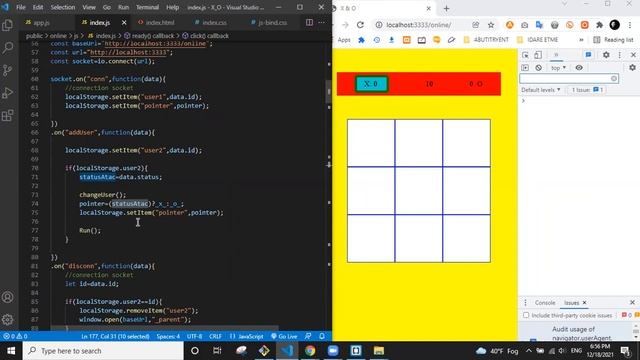This screenshot has height=360, width=640.
Task: Click the Chrome address bar URL
Action: coord(418,25)
